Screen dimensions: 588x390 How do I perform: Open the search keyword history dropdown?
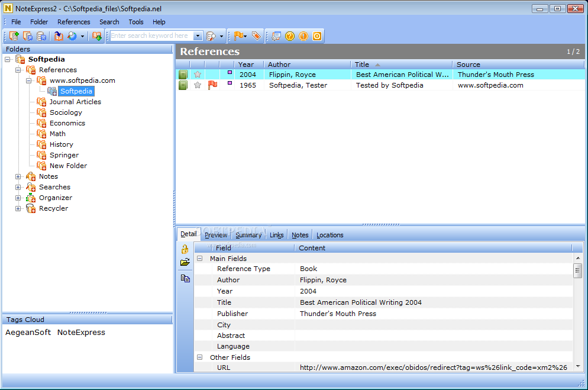tap(198, 36)
